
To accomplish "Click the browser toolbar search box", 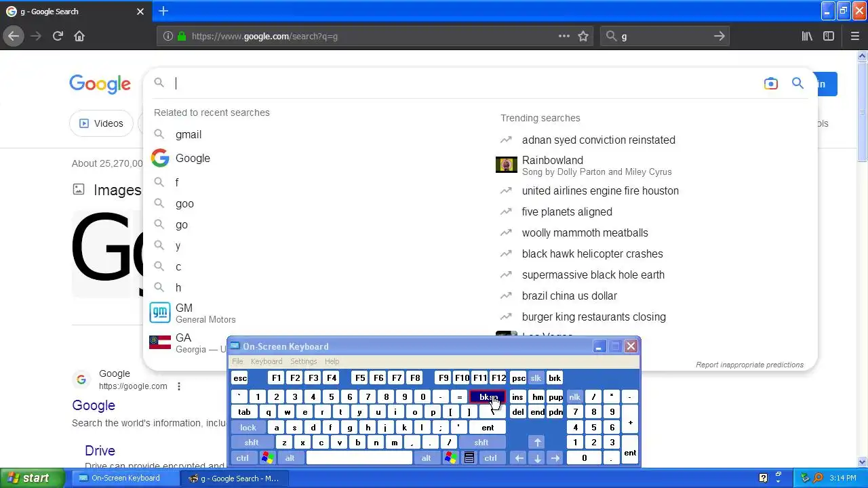I will point(665,36).
